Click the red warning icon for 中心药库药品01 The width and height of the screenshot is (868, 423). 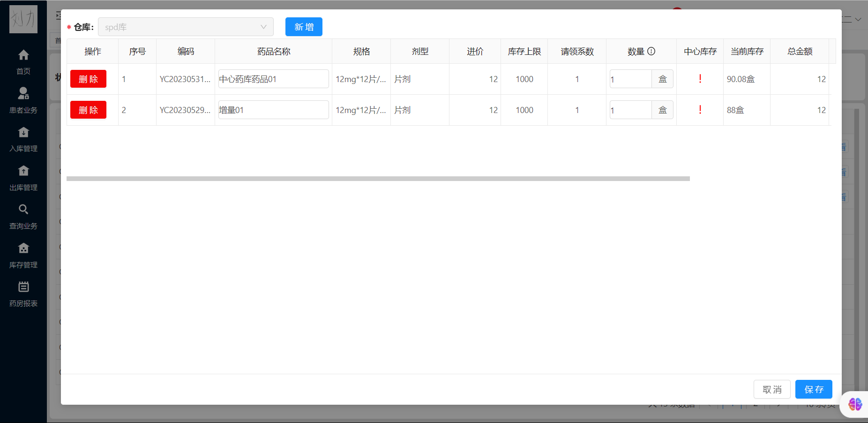(700, 79)
